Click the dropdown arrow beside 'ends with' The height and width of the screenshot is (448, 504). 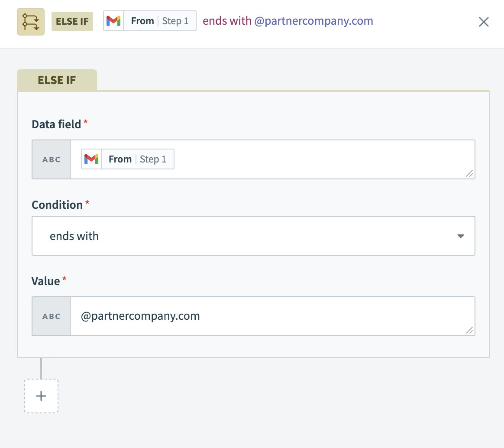tap(461, 236)
